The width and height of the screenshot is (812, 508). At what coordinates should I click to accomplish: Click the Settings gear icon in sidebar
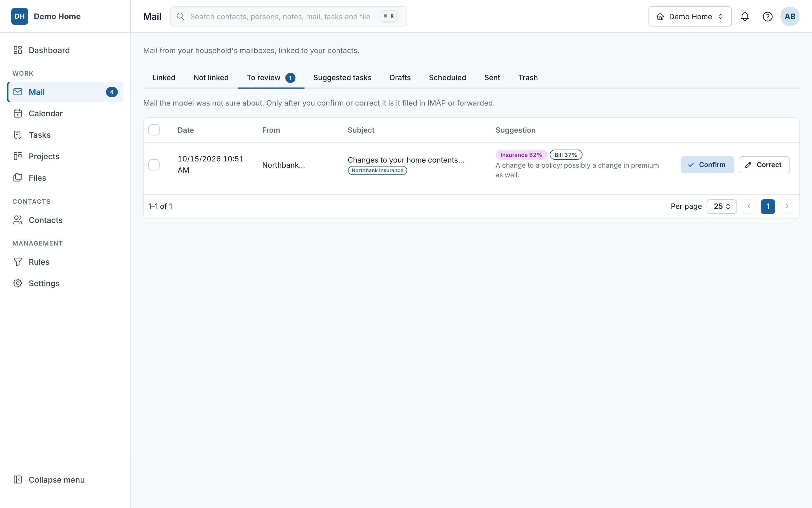pyautogui.click(x=18, y=283)
